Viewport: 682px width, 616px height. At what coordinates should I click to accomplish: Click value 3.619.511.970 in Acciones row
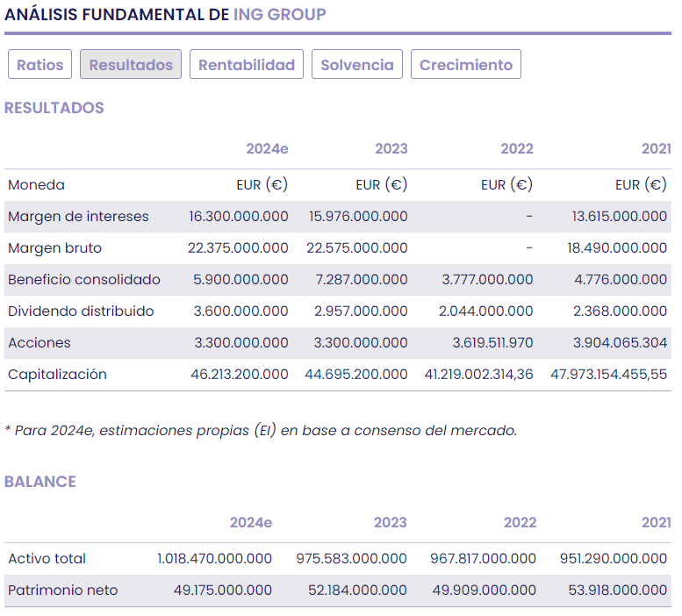(x=492, y=342)
